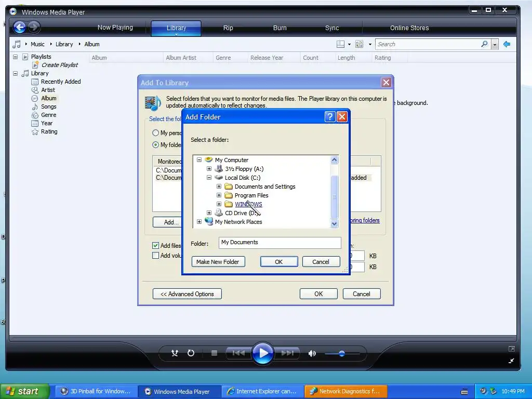Click Cancel in Add To Library dialog
Image resolution: width=532 pixels, height=399 pixels.
coord(362,294)
